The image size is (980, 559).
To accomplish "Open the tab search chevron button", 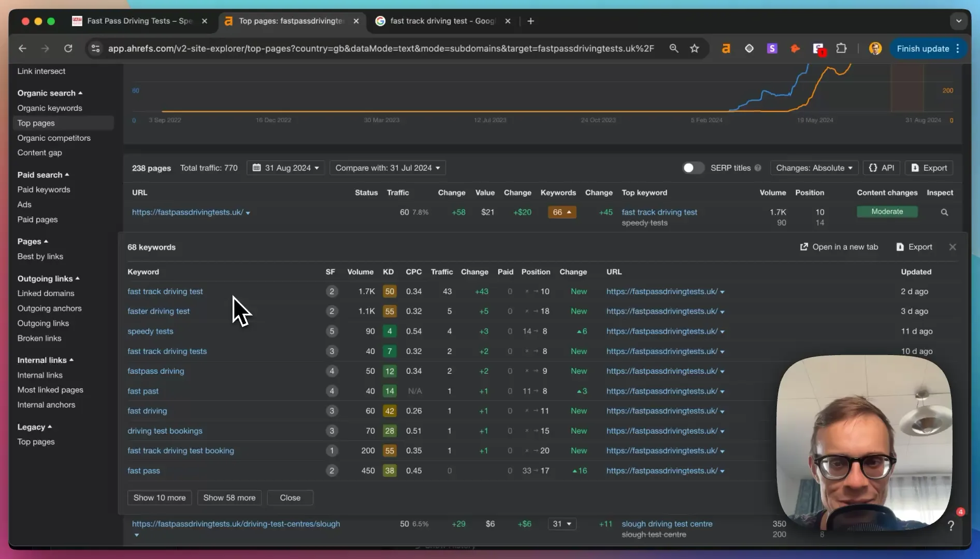I will tap(959, 21).
